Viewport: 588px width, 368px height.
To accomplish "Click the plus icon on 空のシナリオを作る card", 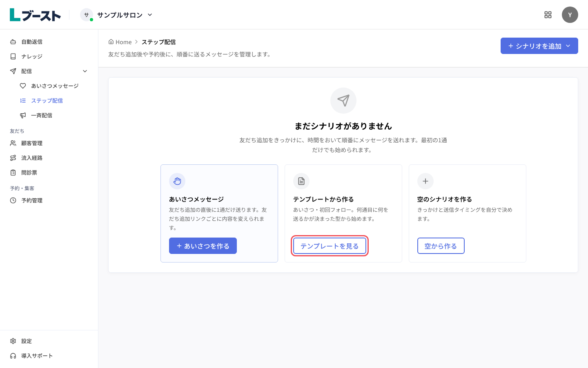I will [x=425, y=181].
